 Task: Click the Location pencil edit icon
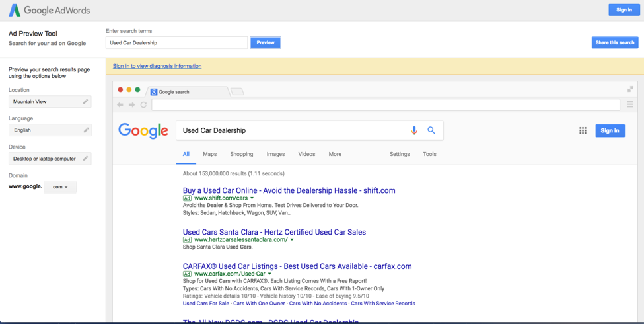(x=85, y=102)
